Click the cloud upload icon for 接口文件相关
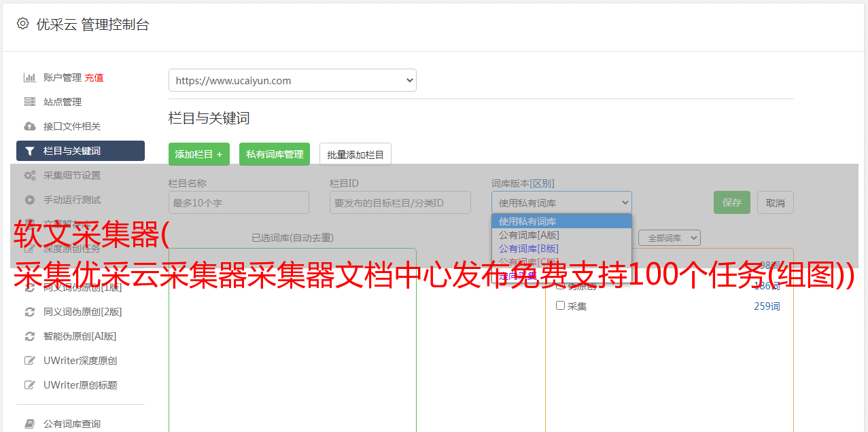This screenshot has height=432, width=868. tap(30, 126)
